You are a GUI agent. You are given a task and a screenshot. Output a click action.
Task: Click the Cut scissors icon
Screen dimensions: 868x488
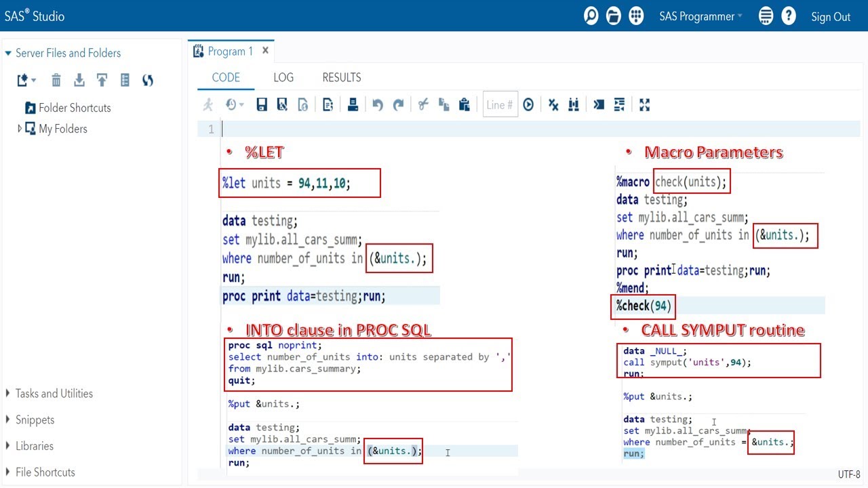coord(423,104)
